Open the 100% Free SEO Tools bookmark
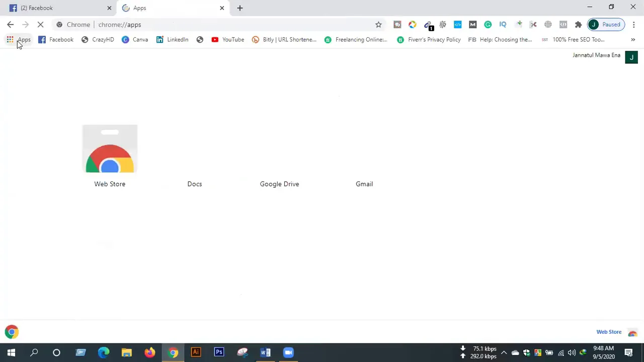 (x=573, y=40)
